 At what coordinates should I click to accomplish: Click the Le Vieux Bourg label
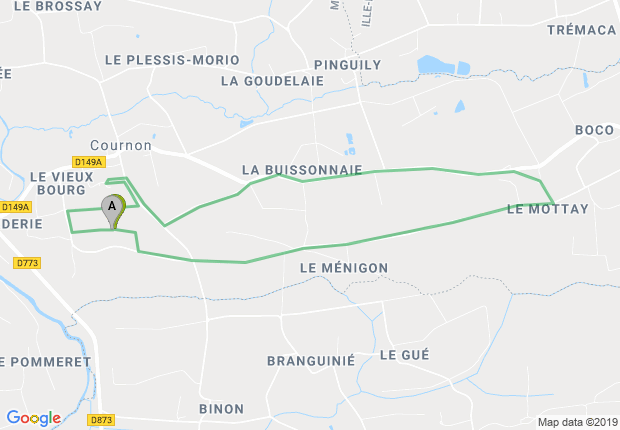[x=62, y=183]
